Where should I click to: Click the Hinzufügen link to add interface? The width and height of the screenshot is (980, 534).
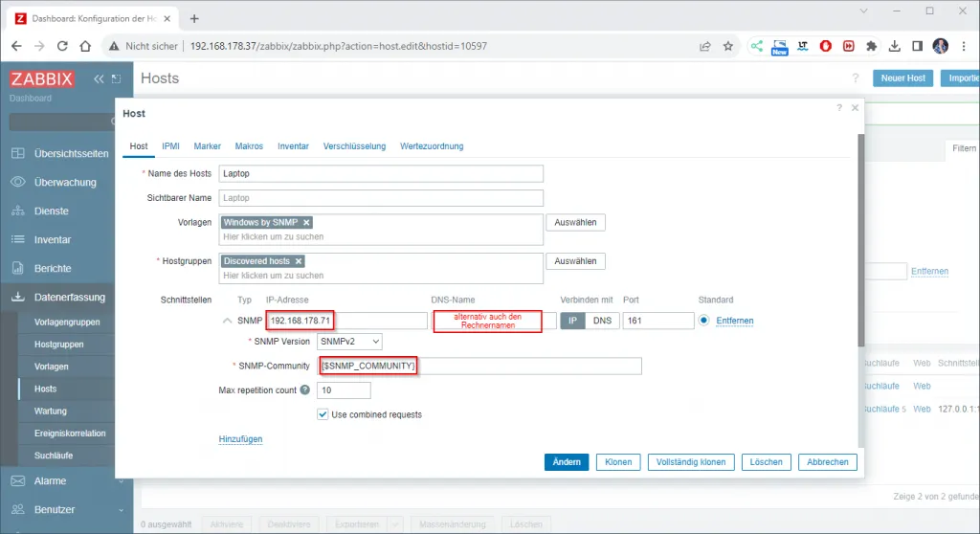tap(240, 439)
